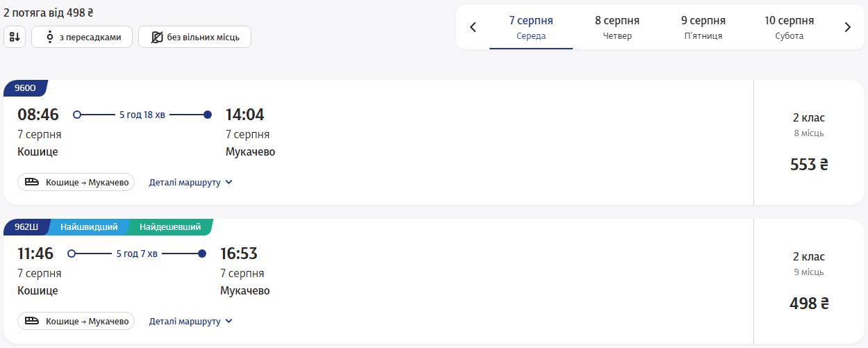Click the 'Найшвидший' fastest label
The height and width of the screenshot is (348, 868).
(x=88, y=227)
